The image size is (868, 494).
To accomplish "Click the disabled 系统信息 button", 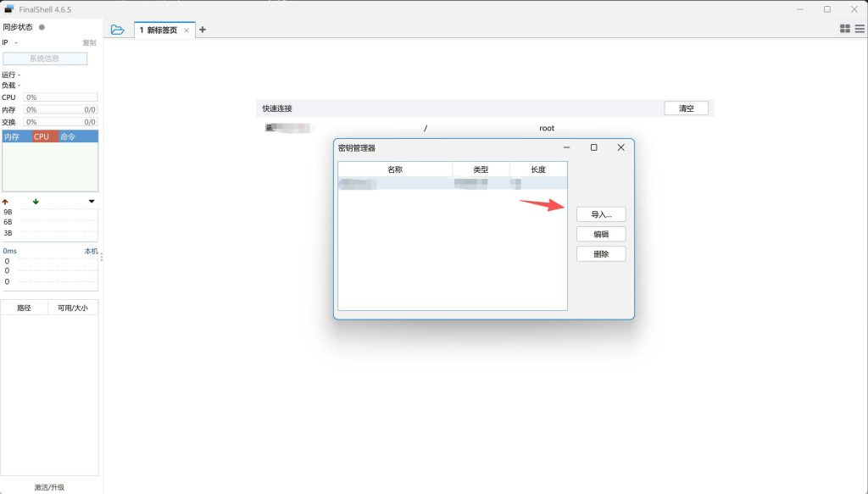I will pyautogui.click(x=45, y=58).
